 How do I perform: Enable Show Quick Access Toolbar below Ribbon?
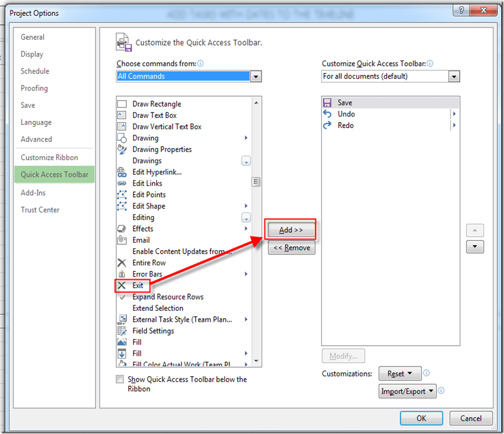pyautogui.click(x=120, y=379)
